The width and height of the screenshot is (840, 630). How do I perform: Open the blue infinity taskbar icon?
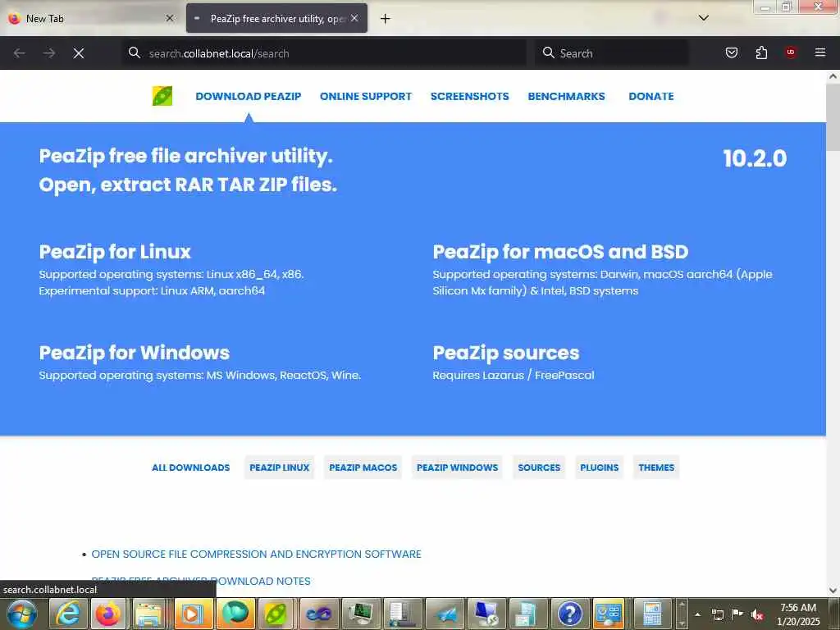click(318, 614)
